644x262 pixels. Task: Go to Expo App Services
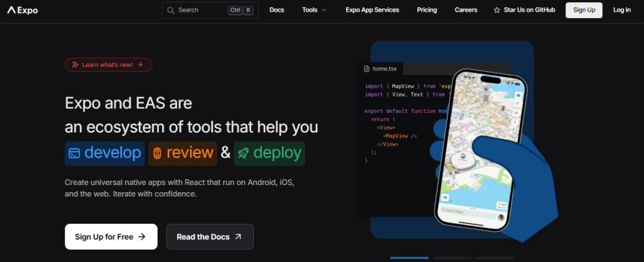[373, 10]
